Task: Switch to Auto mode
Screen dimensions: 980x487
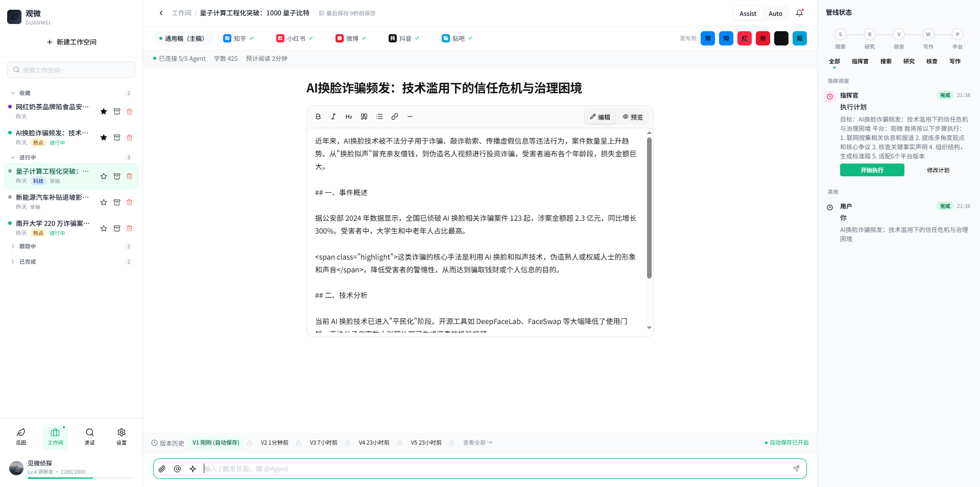Action: coord(775,13)
